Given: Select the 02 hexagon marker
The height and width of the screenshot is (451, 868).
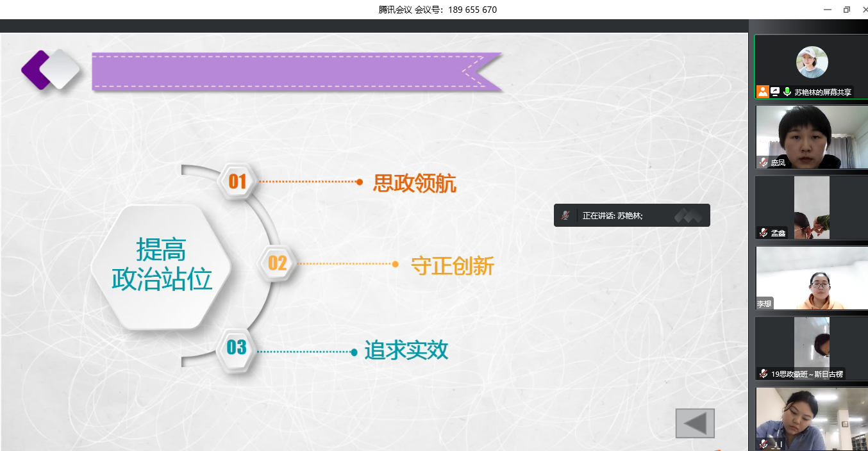Looking at the screenshot, I should coord(277,263).
